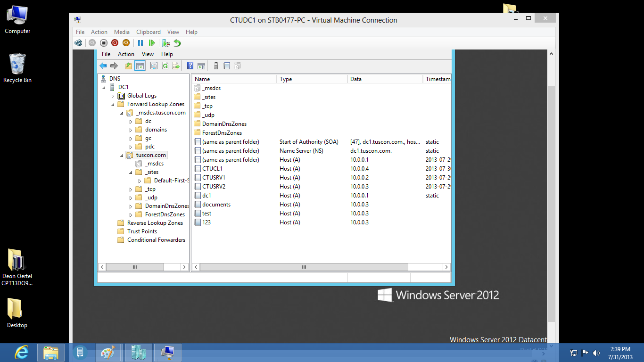Select the 123 host record
This screenshot has width=644, height=362.
tap(206, 222)
